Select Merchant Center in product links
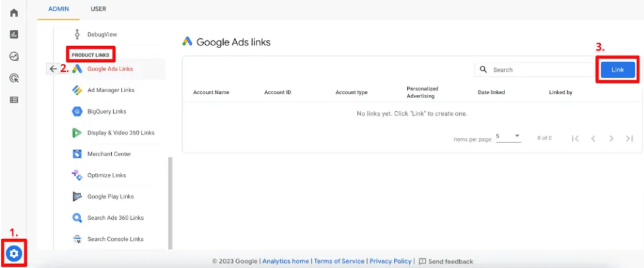This screenshot has height=268, width=644. 109,154
